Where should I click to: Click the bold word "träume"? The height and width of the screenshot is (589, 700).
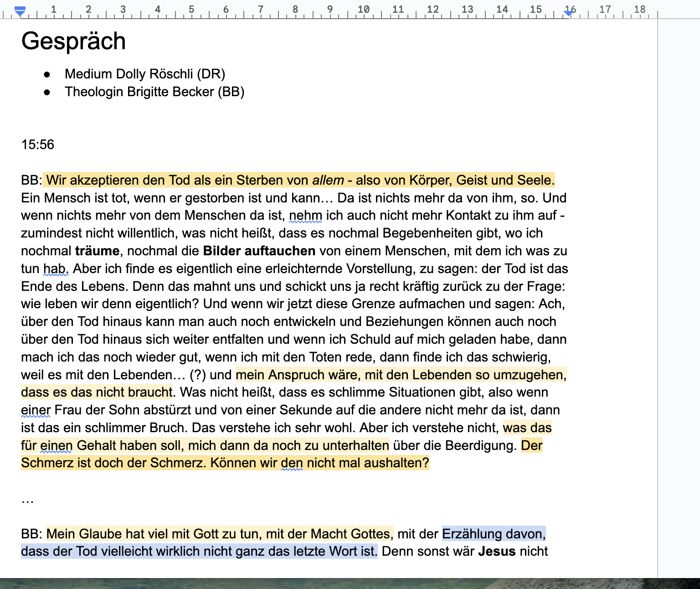tap(97, 251)
